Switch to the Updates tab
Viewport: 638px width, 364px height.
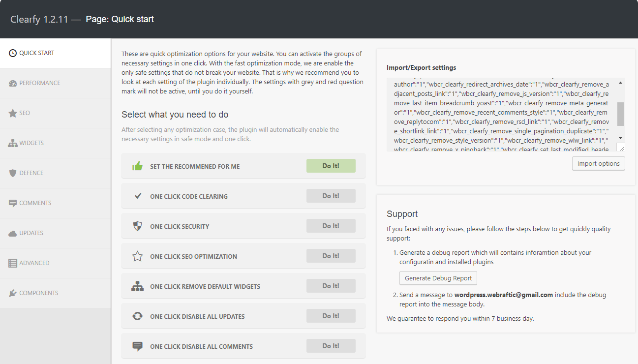[x=56, y=233]
